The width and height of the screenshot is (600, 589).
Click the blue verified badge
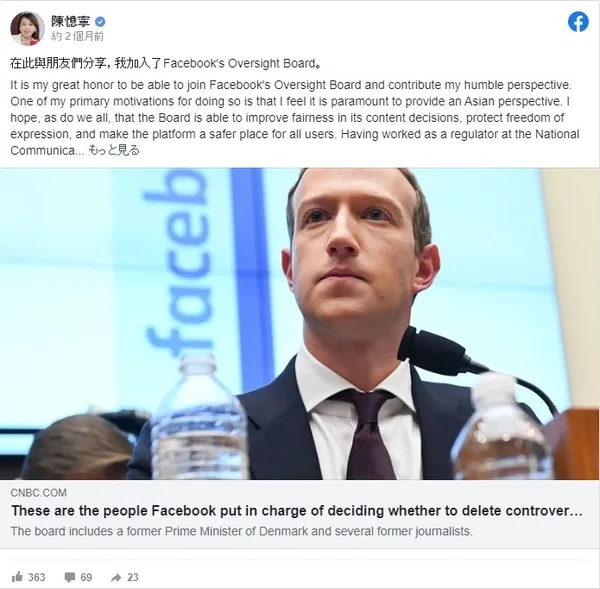[100, 21]
